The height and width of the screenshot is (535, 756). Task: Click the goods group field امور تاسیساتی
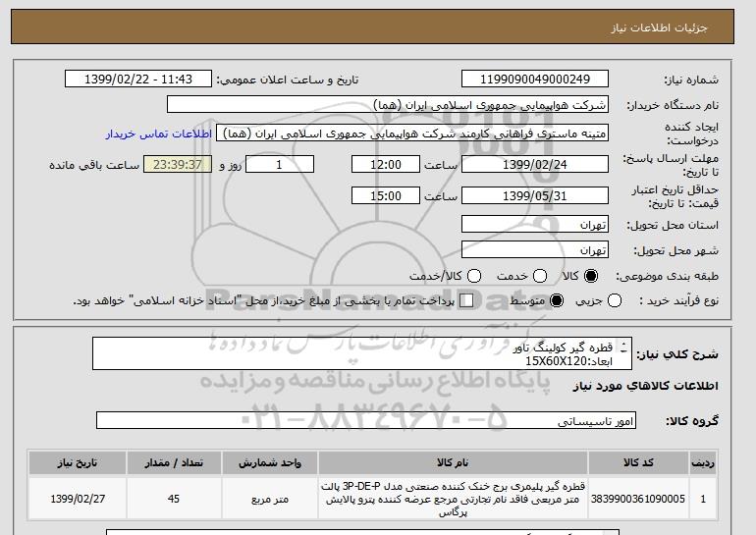pos(366,420)
